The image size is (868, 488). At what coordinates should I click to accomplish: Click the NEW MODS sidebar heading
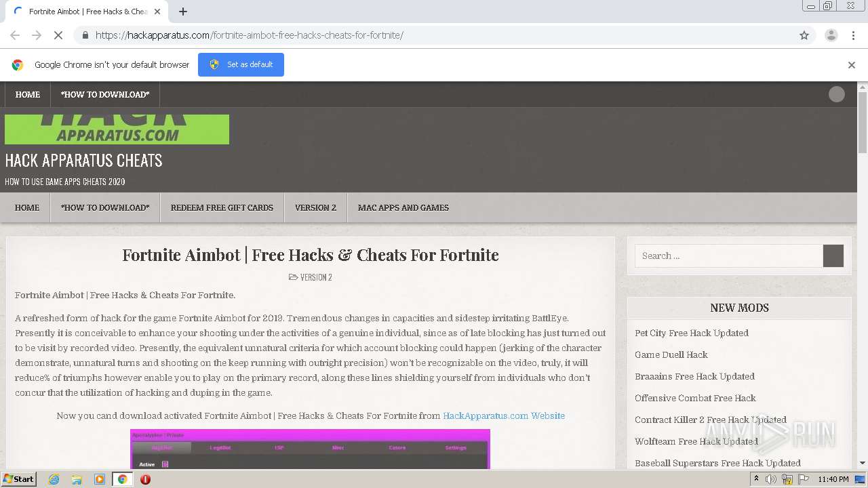tap(739, 308)
